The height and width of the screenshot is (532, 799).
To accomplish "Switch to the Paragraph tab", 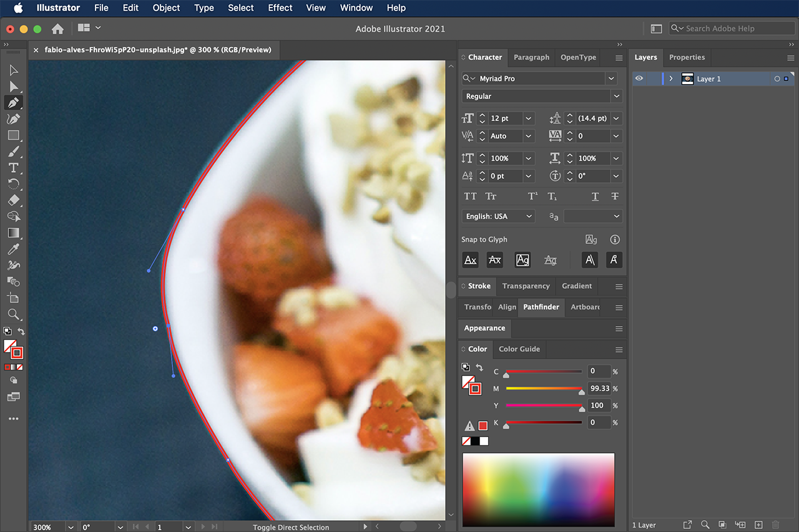I will 531,57.
